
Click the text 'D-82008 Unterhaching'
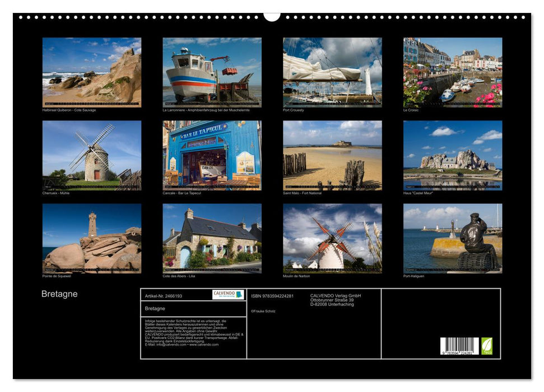coord(332,304)
